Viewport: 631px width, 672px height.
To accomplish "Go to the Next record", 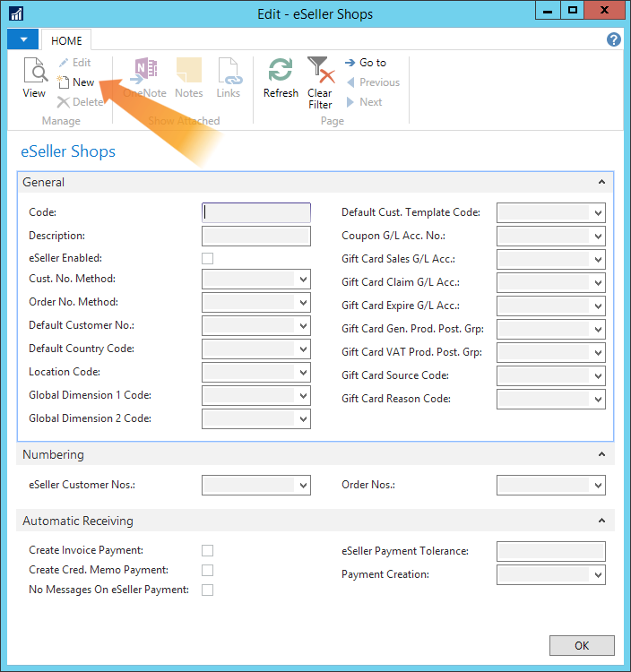I will tap(364, 102).
